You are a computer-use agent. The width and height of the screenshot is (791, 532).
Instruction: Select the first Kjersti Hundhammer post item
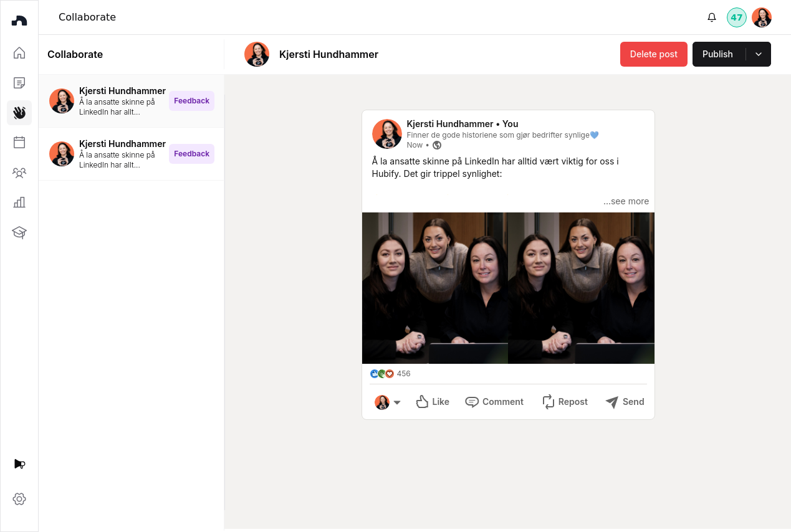(x=132, y=101)
